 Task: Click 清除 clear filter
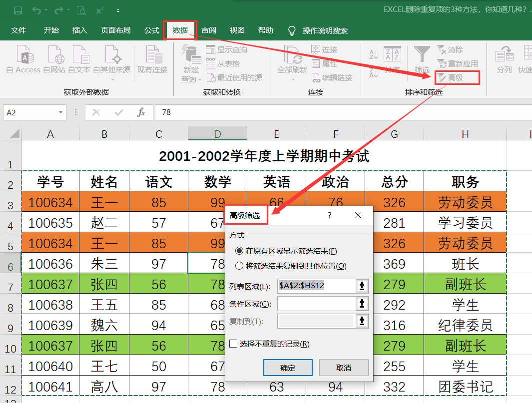450,50
